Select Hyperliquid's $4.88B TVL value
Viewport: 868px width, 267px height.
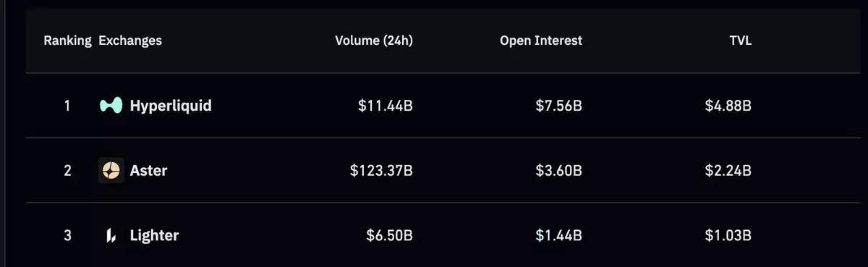pos(728,106)
